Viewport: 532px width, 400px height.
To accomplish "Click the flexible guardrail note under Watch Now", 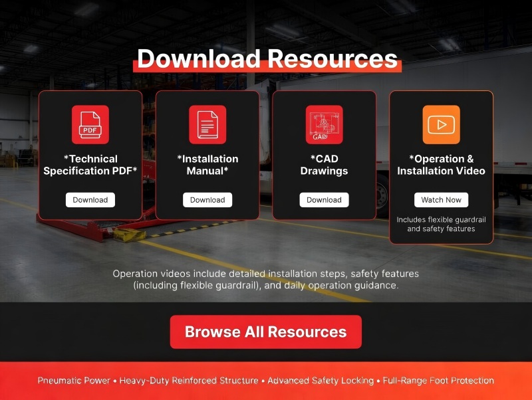I will pyautogui.click(x=441, y=224).
